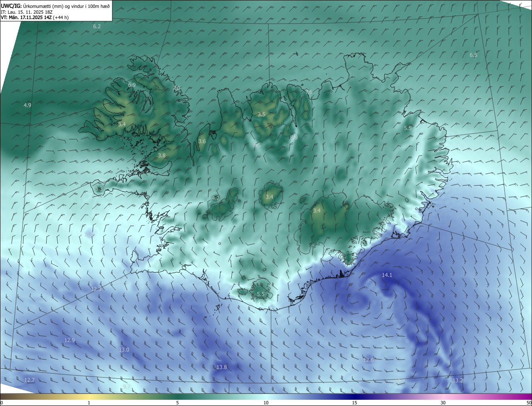
Task: Click the 13.0 value label
Action: click(124, 350)
